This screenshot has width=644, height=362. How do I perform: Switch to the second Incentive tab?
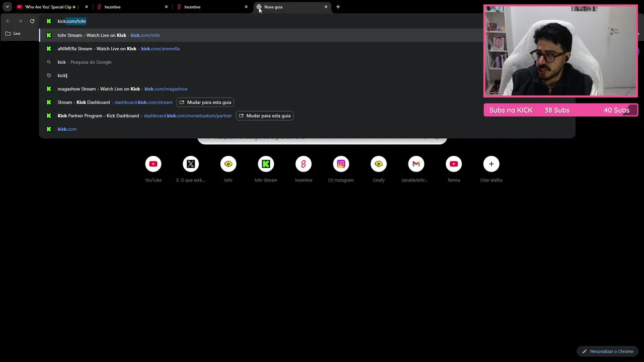[x=211, y=7]
